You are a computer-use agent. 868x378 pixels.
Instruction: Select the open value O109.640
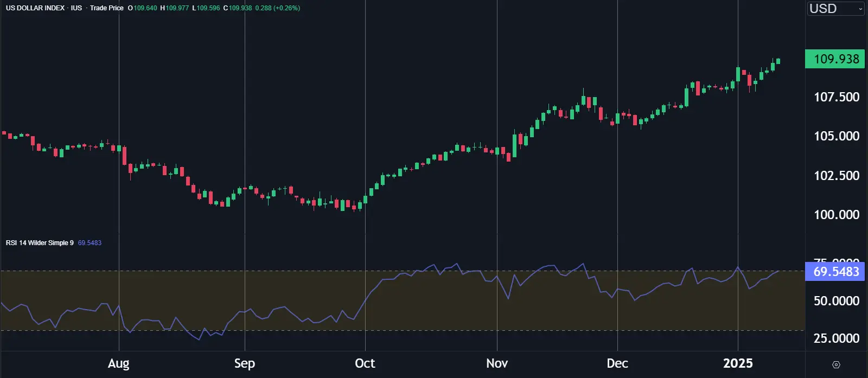pos(142,8)
